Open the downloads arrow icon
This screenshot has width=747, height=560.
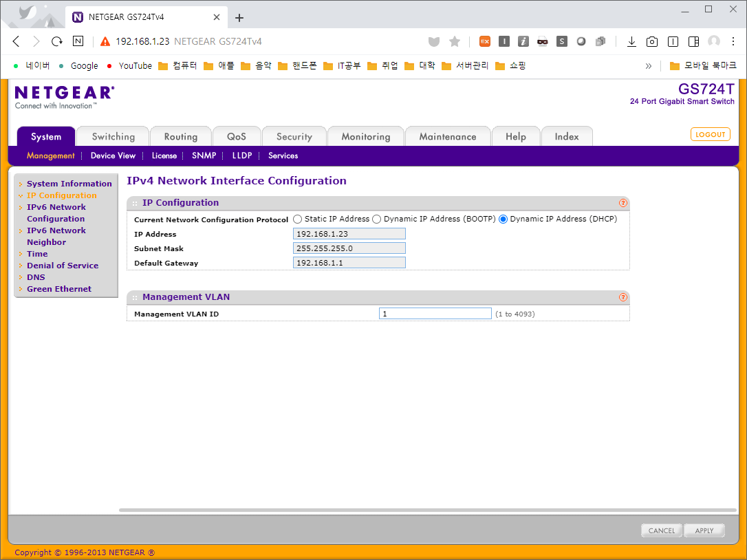(x=631, y=41)
